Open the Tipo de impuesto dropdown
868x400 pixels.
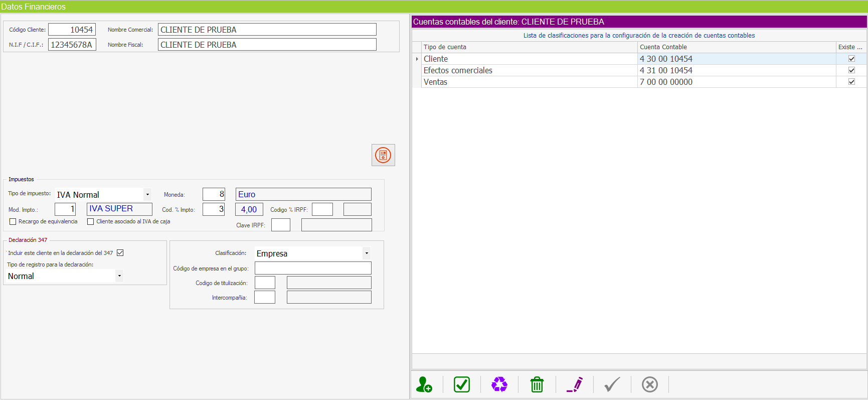(147, 195)
